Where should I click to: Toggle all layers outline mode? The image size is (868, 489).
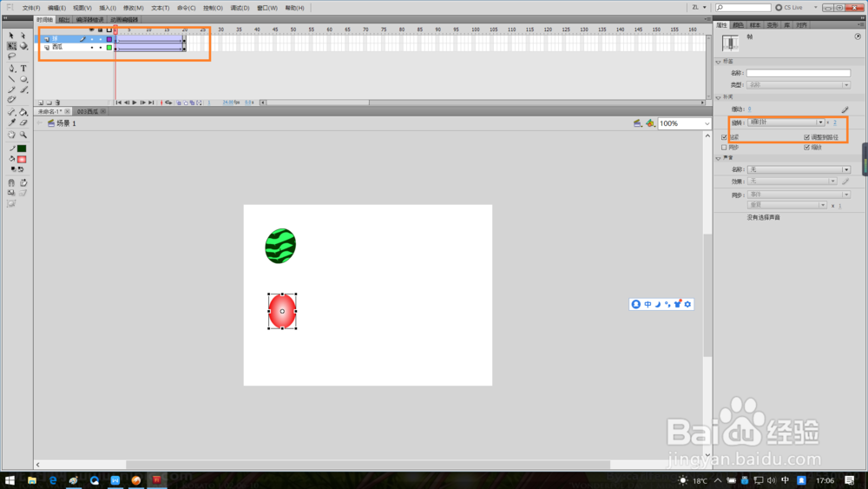tap(109, 30)
